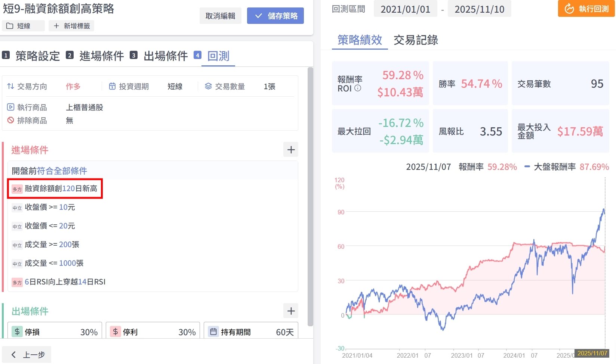Click the folder icon on 短線 tag

click(x=10, y=26)
